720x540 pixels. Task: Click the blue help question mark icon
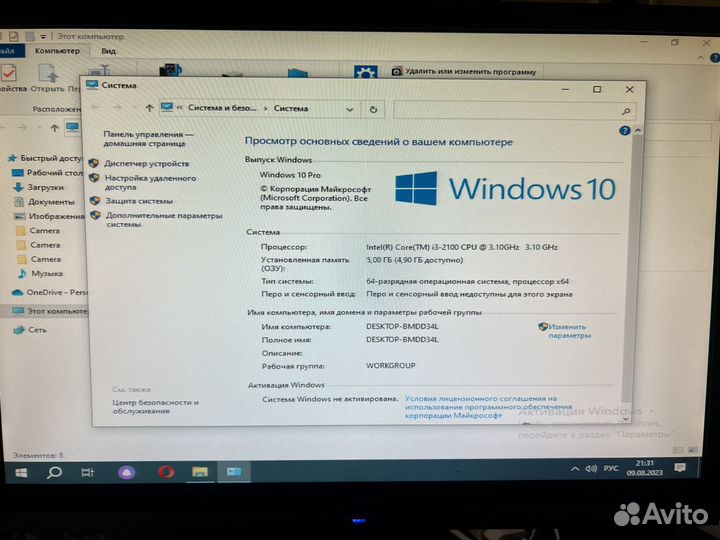[627, 131]
